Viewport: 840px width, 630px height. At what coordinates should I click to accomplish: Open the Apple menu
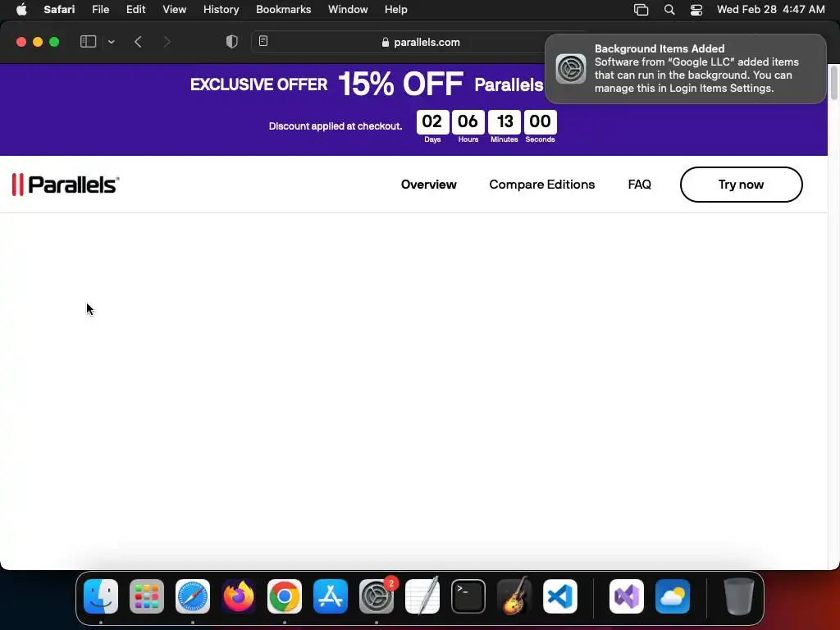click(21, 9)
